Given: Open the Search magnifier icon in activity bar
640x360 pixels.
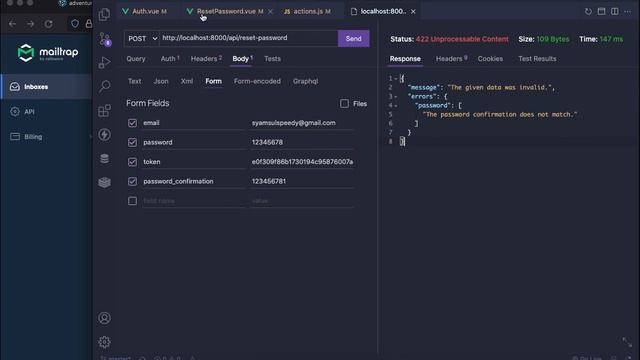Looking at the screenshot, I should 104,86.
